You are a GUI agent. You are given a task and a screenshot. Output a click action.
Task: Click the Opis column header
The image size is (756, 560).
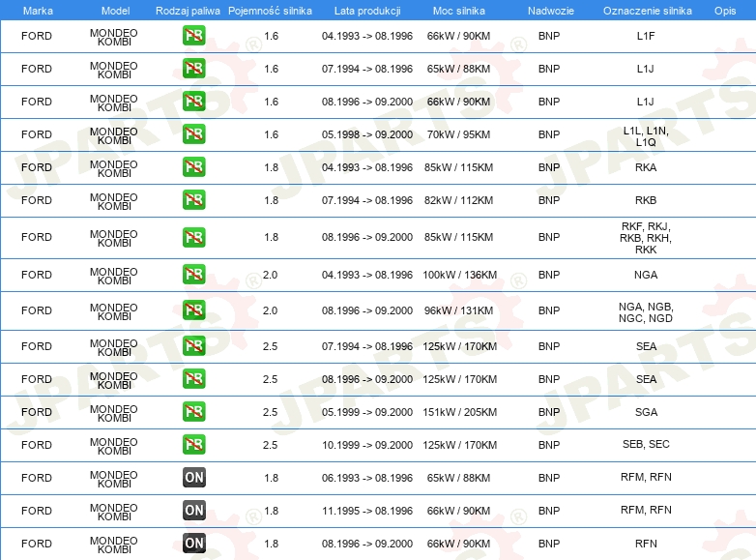tap(725, 11)
